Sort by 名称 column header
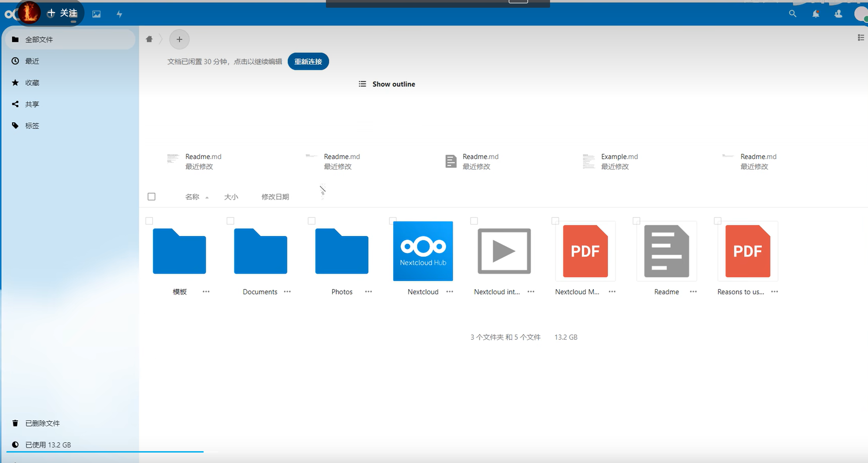This screenshot has width=868, height=463. pyautogui.click(x=192, y=197)
